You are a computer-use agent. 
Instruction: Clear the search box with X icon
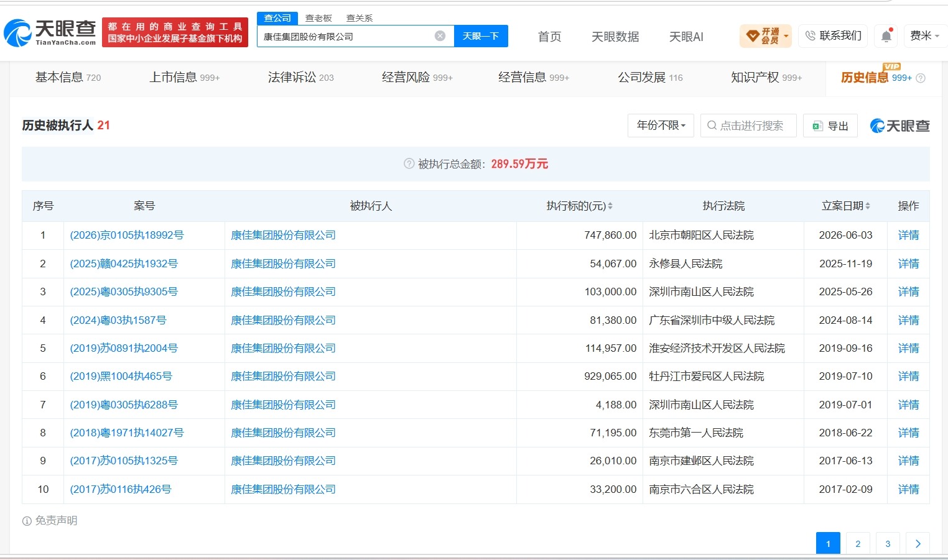click(440, 36)
